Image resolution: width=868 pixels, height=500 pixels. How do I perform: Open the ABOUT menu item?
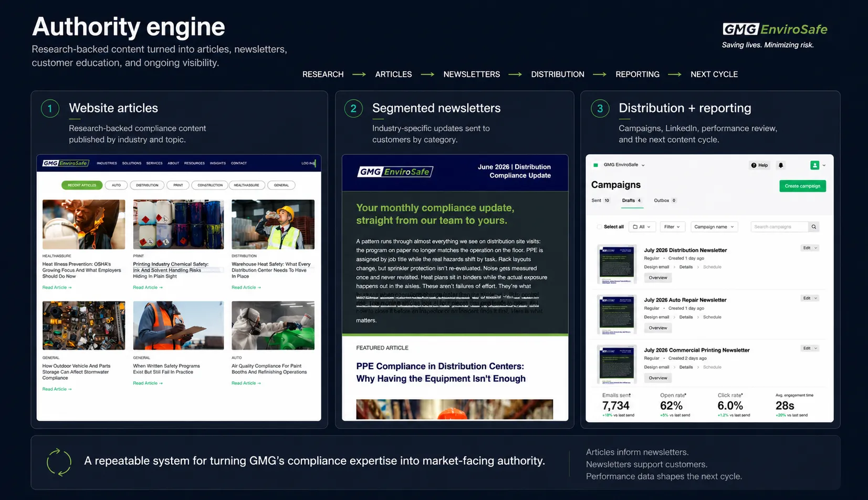coord(173,163)
